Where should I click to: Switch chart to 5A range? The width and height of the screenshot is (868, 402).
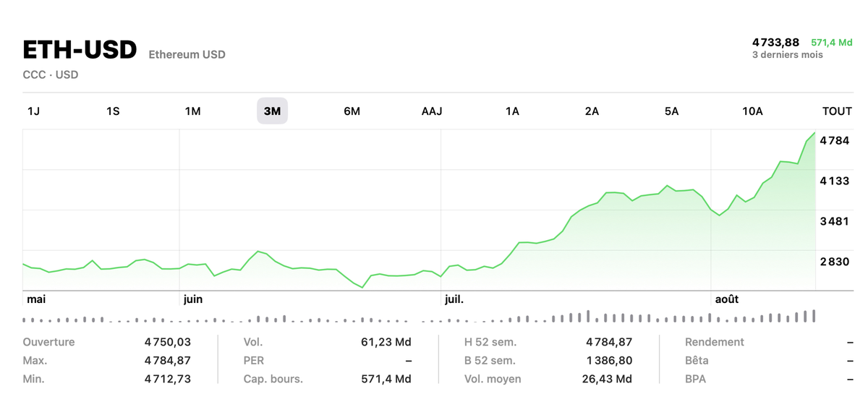(671, 111)
